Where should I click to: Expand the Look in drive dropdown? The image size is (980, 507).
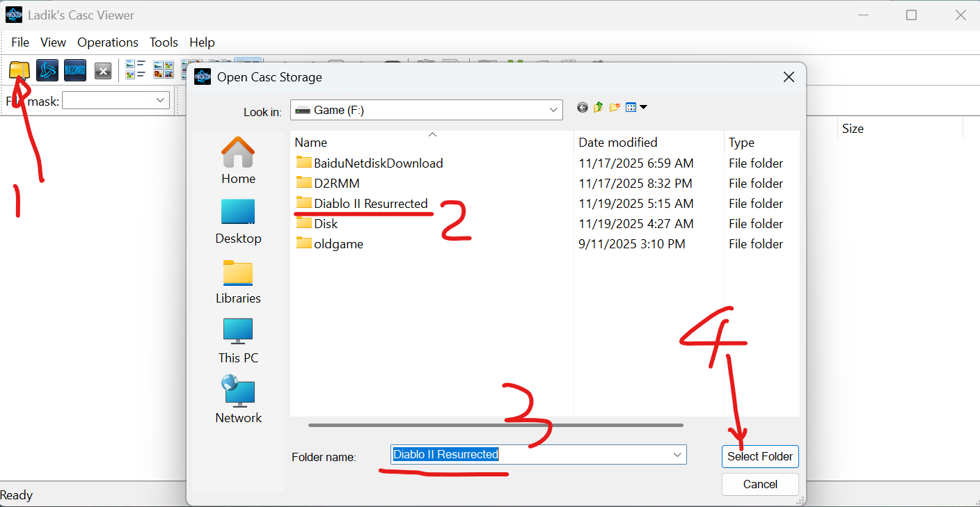(x=554, y=110)
